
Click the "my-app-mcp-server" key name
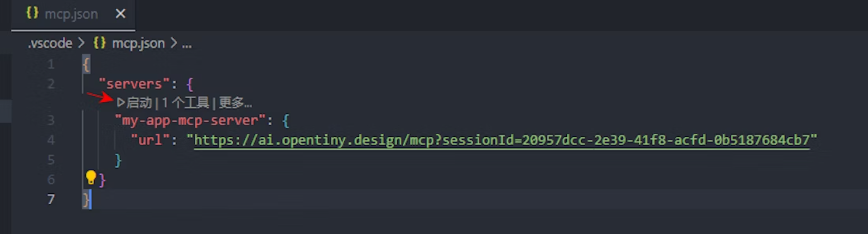(189, 120)
